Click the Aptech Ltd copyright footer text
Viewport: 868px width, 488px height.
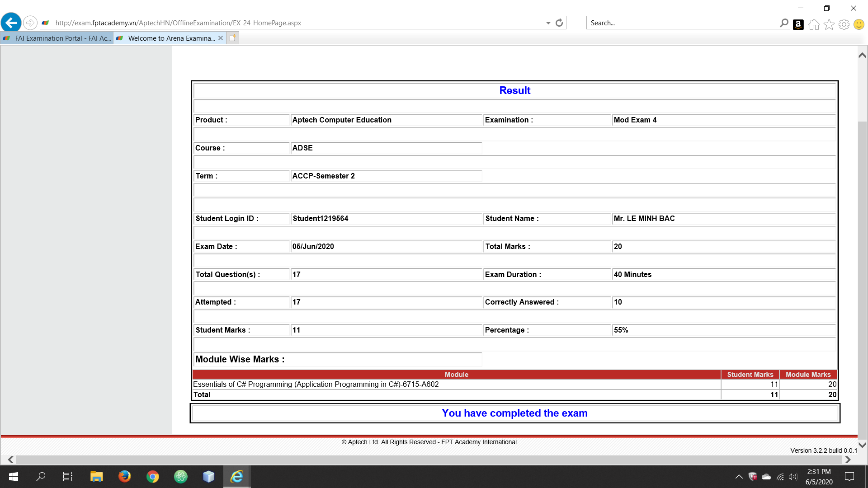click(x=429, y=442)
